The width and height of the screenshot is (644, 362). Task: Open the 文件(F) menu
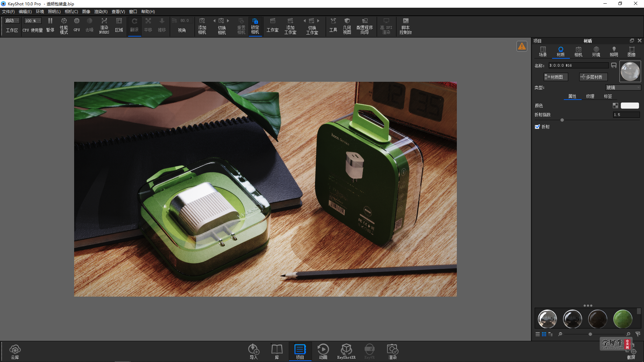pyautogui.click(x=8, y=12)
